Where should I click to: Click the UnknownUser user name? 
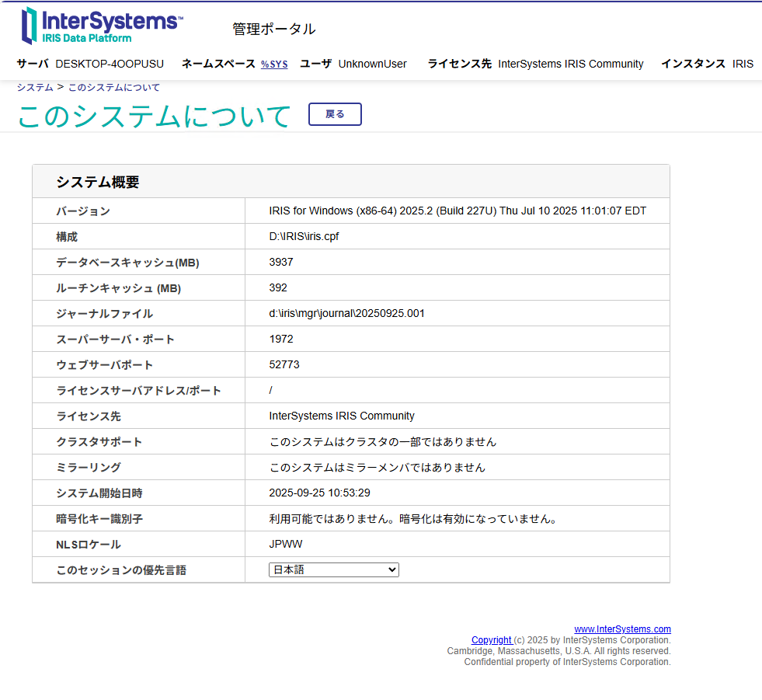(372, 64)
